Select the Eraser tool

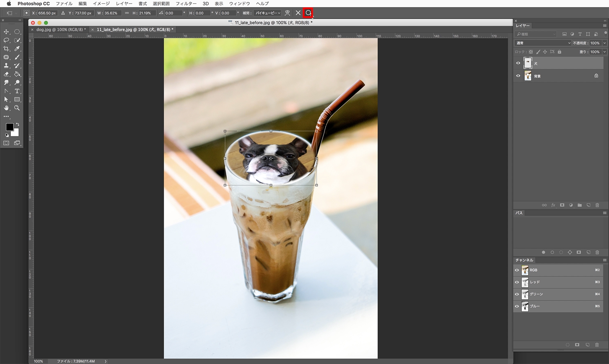click(x=6, y=74)
